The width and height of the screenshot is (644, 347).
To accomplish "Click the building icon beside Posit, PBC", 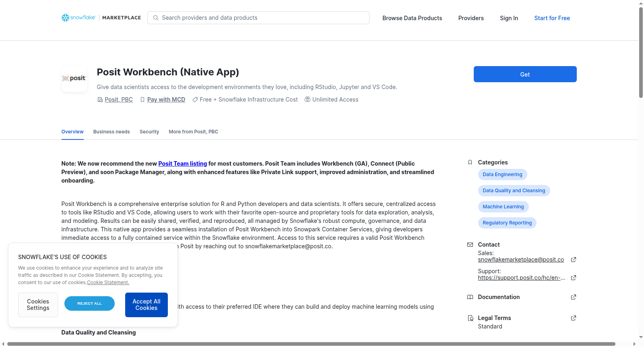I will (x=100, y=100).
